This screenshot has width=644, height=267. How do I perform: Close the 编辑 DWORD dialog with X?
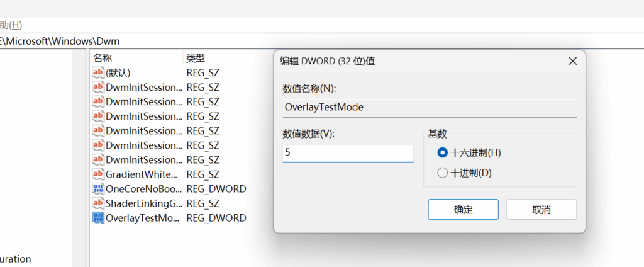click(572, 61)
